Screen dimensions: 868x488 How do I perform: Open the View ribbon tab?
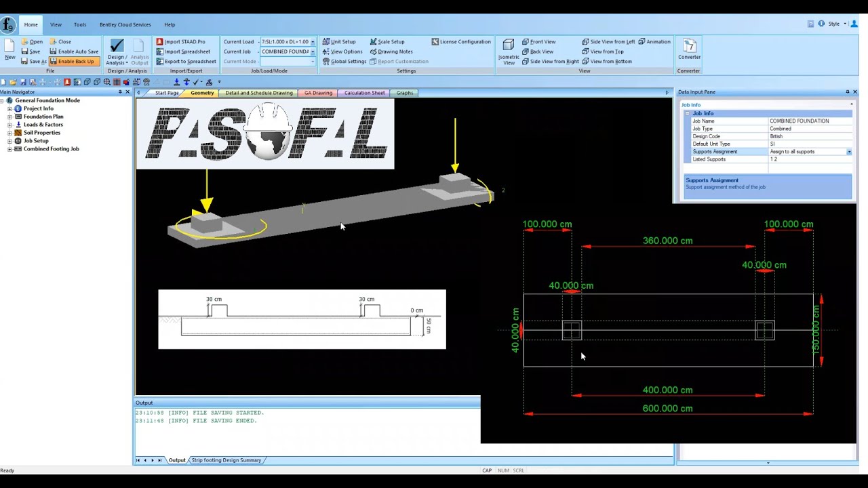point(56,24)
